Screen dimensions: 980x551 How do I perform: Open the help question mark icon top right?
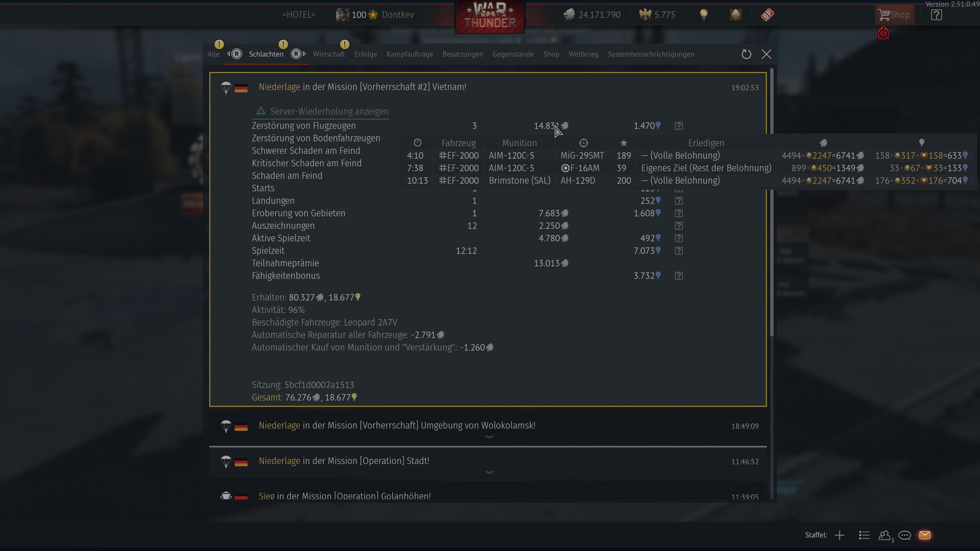[936, 15]
